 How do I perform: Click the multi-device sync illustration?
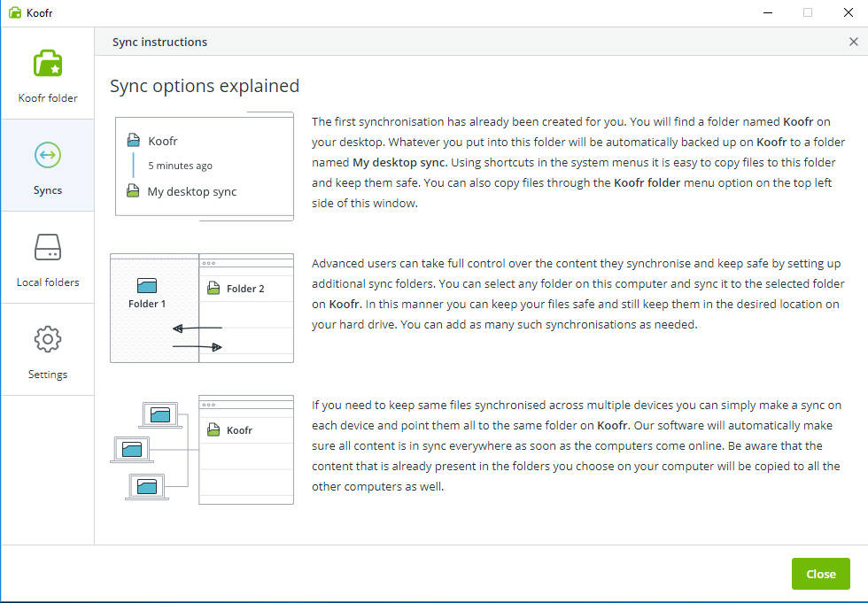(x=202, y=449)
